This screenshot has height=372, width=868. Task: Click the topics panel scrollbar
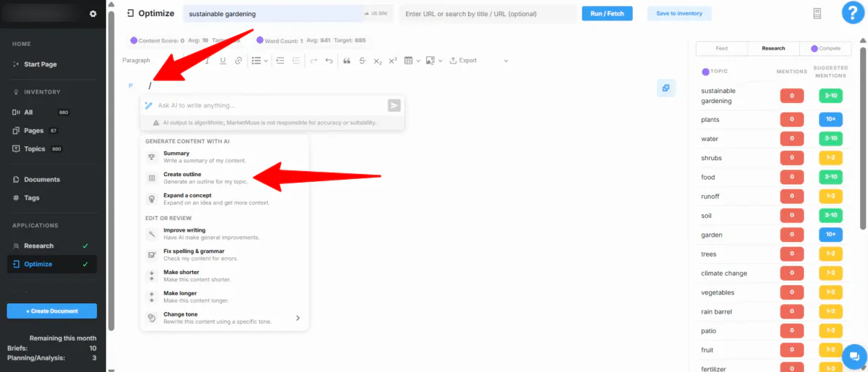862,137
